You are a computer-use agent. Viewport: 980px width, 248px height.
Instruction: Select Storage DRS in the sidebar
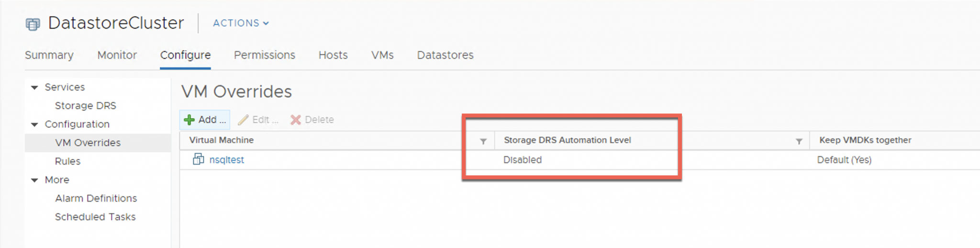point(85,106)
